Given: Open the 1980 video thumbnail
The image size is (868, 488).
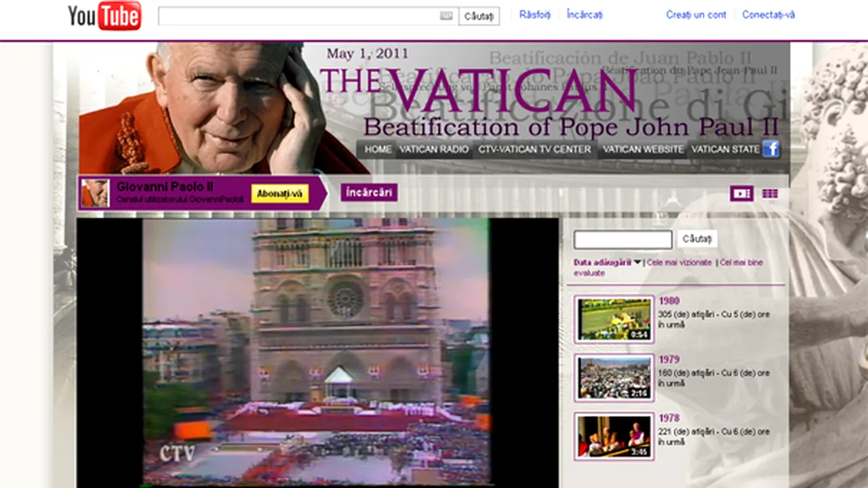Looking at the screenshot, I should tap(614, 319).
